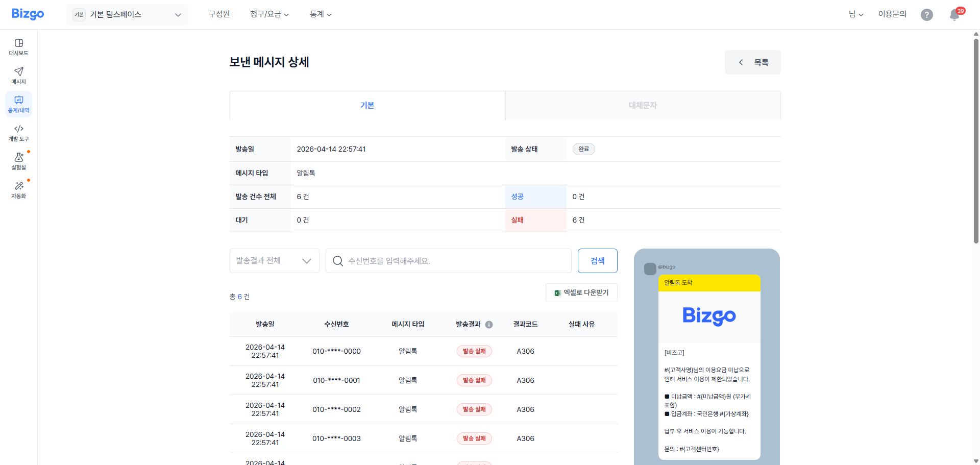Click the help question mark icon
980x465 pixels.
[927, 15]
